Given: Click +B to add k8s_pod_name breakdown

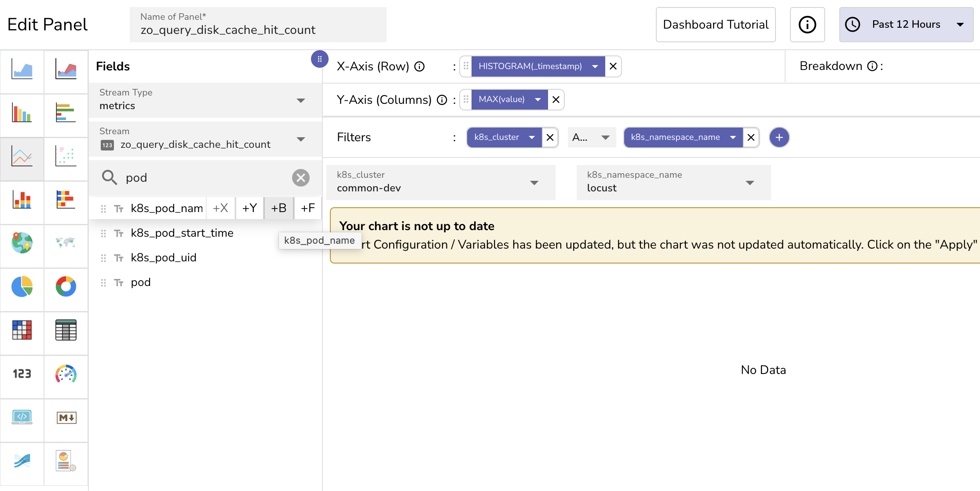Looking at the screenshot, I should [x=278, y=208].
